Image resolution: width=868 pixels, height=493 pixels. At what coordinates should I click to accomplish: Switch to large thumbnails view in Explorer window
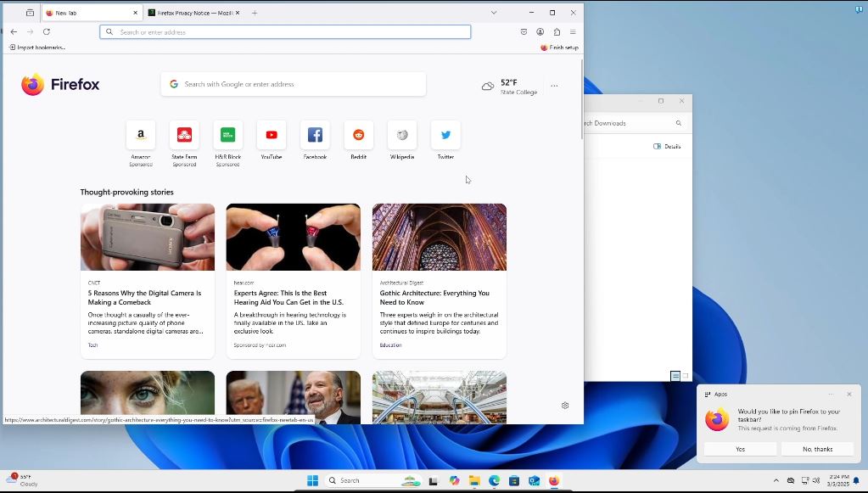(x=686, y=376)
